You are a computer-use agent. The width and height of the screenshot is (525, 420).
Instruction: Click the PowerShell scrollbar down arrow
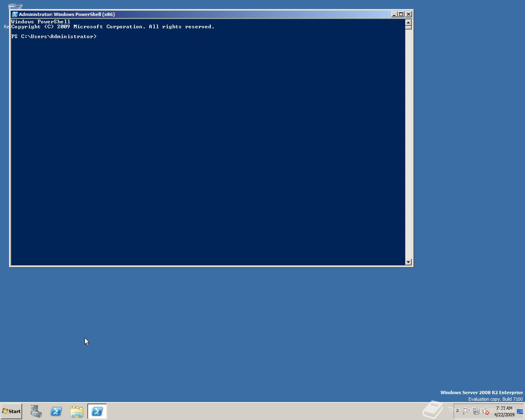click(408, 262)
